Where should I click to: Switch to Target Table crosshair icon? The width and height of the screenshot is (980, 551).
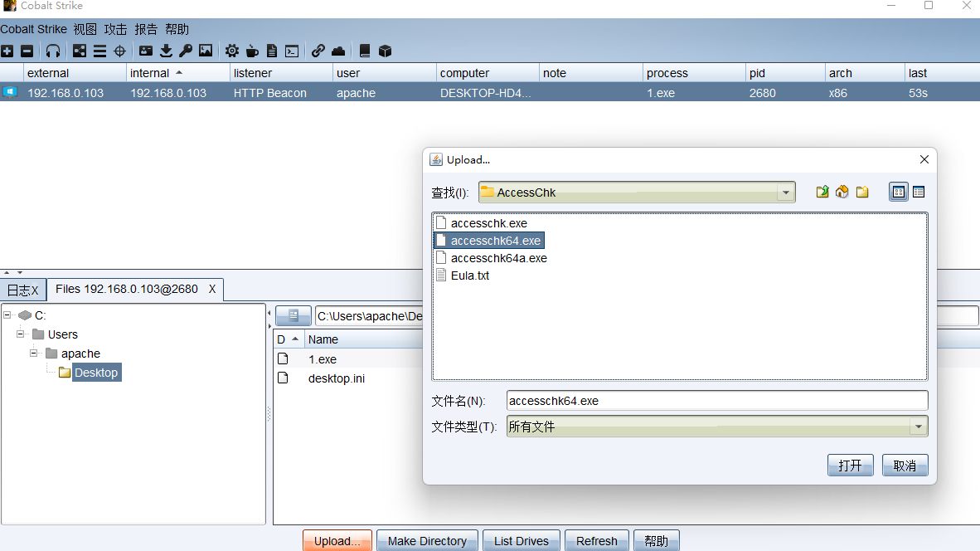point(120,51)
